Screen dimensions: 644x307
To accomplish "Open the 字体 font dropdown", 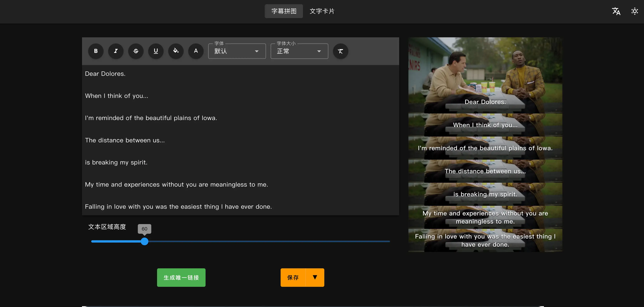I will (x=237, y=51).
